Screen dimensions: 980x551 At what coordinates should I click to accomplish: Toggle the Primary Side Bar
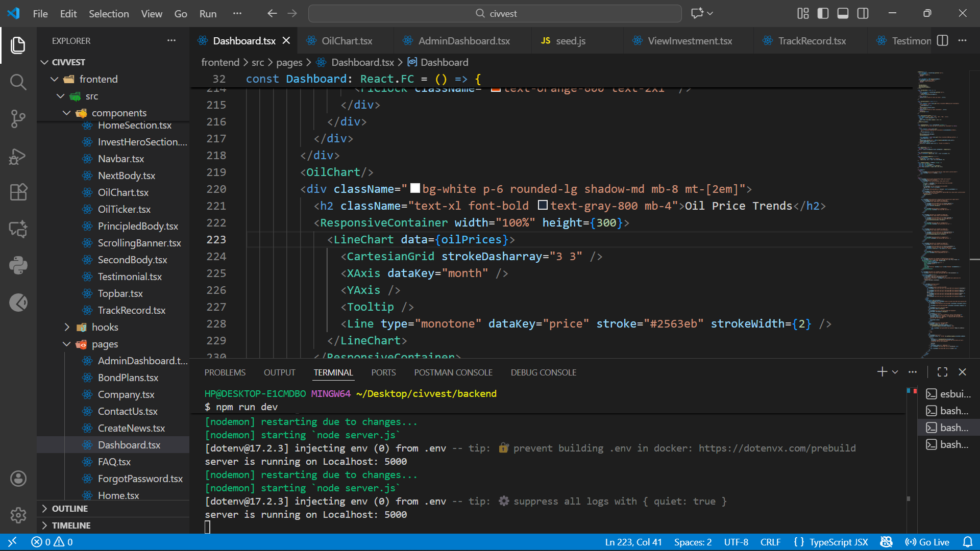(823, 13)
